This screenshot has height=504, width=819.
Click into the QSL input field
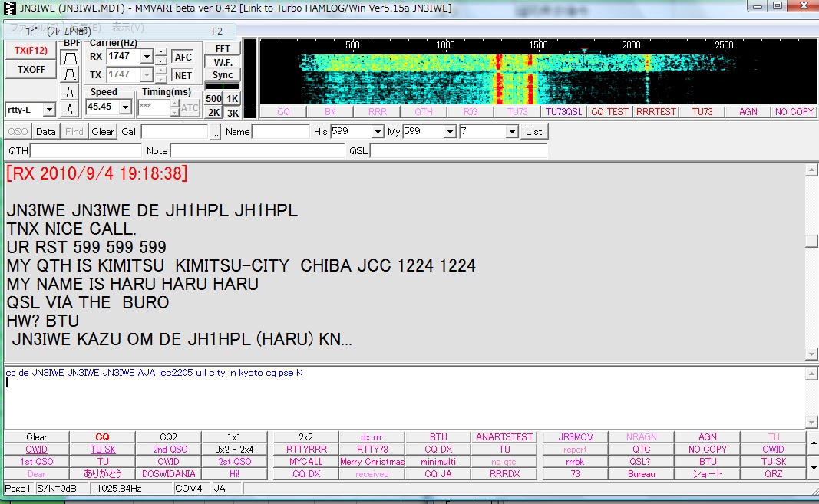pos(458,151)
